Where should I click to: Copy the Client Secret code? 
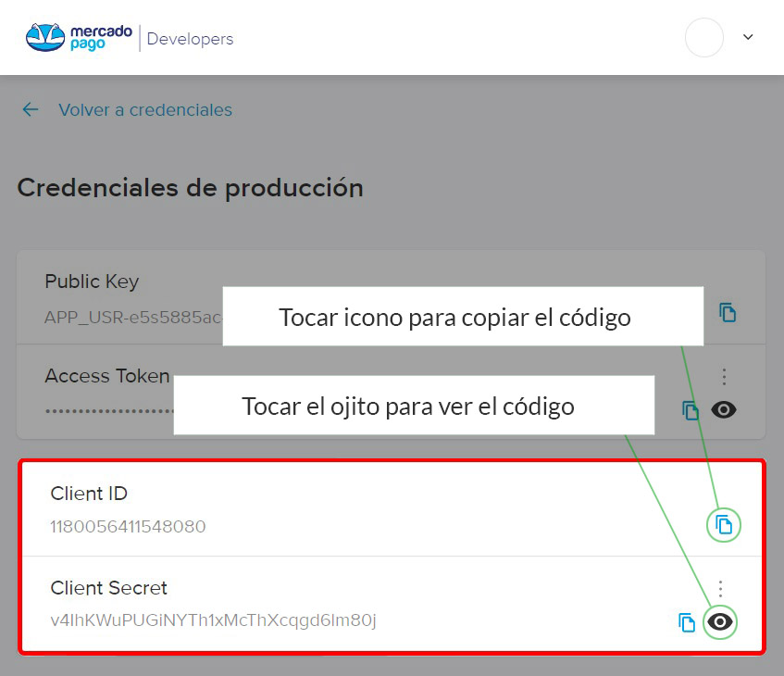coord(687,622)
